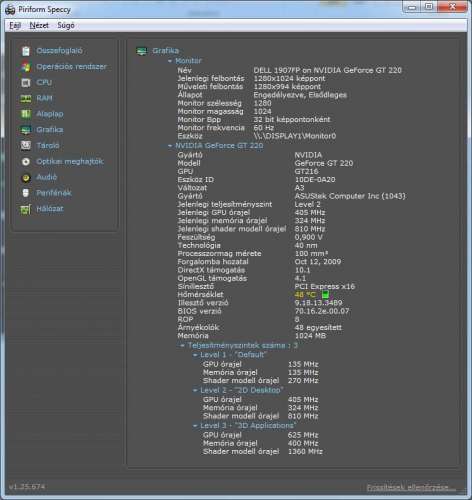Collapse the Monitor tree node
Viewport: 472px width, 500px height.
[170, 61]
